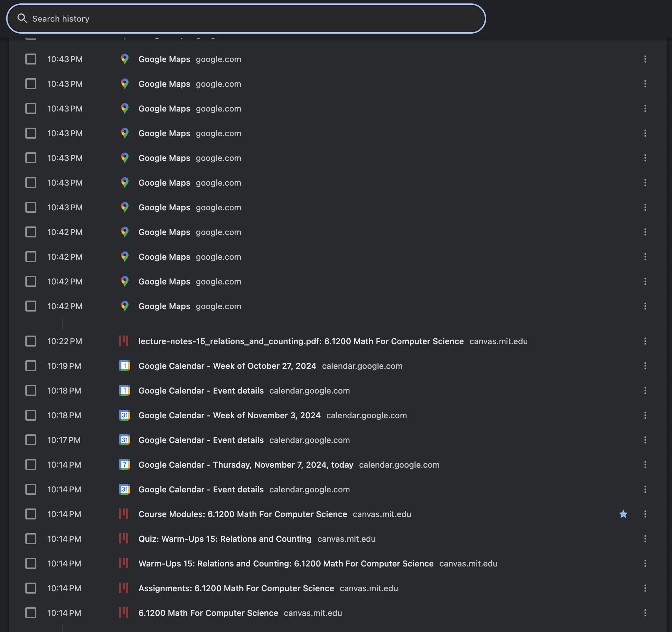This screenshot has height=632, width=672.
Task: Click the blue bookmark star on the Course Modules row
Action: coord(623,514)
